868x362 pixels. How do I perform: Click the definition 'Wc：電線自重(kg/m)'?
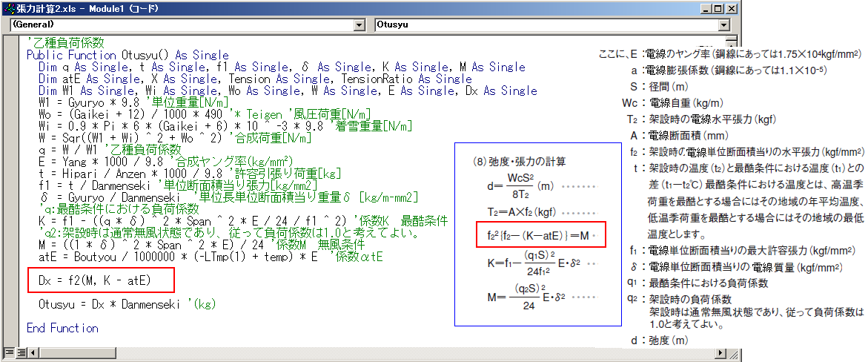coord(672,103)
